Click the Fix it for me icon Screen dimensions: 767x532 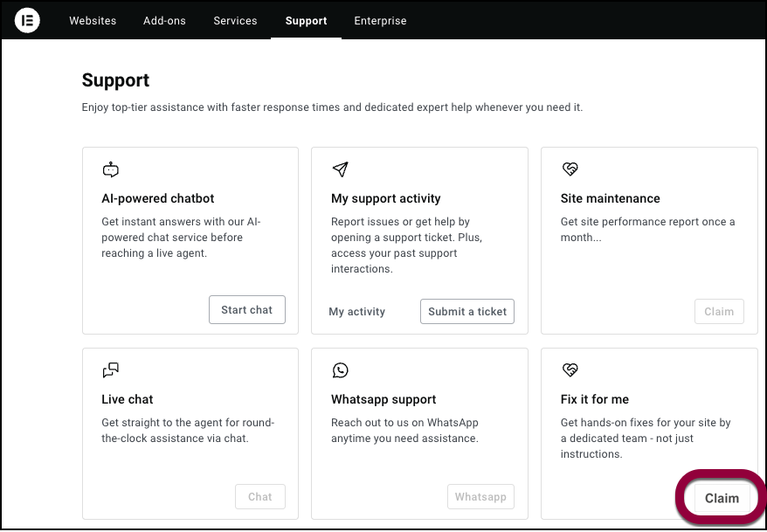point(570,370)
